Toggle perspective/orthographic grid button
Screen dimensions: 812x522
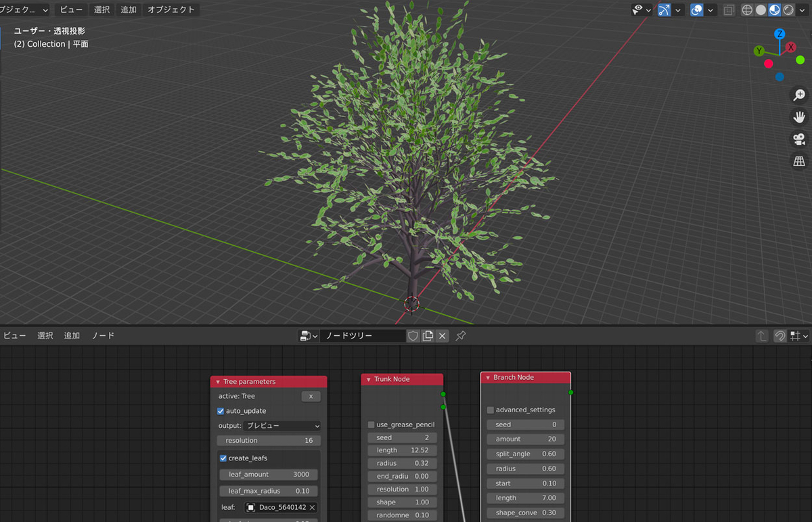click(799, 161)
